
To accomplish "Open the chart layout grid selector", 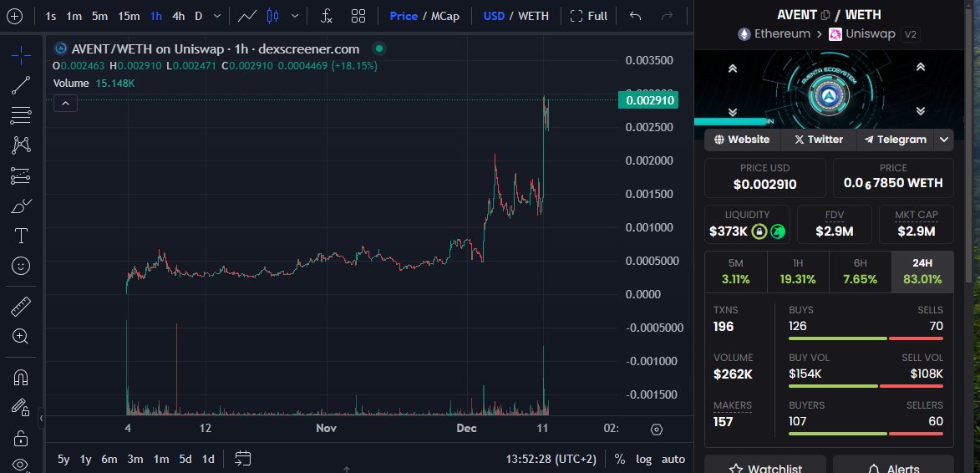I will (x=358, y=16).
